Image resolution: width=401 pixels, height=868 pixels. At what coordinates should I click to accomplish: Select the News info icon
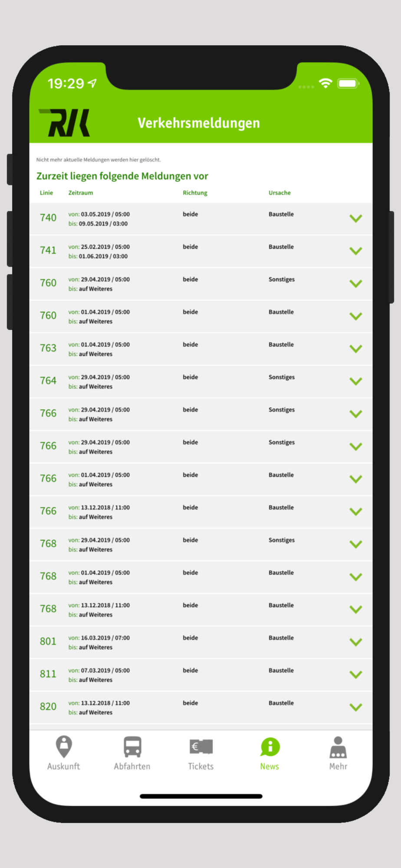pos(270,746)
